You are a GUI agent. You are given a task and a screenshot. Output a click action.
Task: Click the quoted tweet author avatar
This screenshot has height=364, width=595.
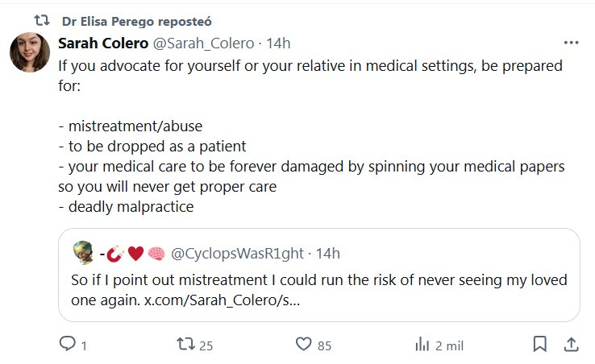pos(83,254)
